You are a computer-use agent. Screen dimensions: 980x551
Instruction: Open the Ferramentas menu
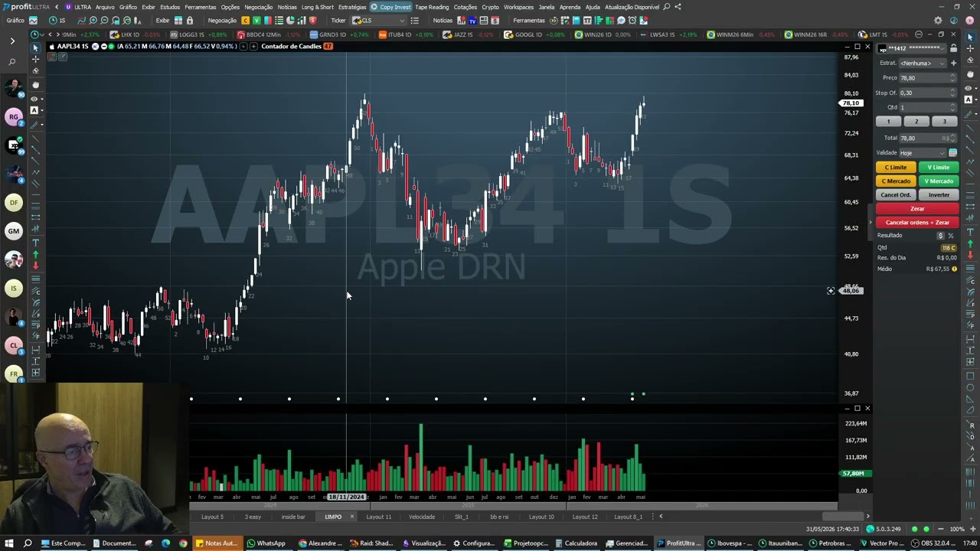pyautogui.click(x=200, y=7)
